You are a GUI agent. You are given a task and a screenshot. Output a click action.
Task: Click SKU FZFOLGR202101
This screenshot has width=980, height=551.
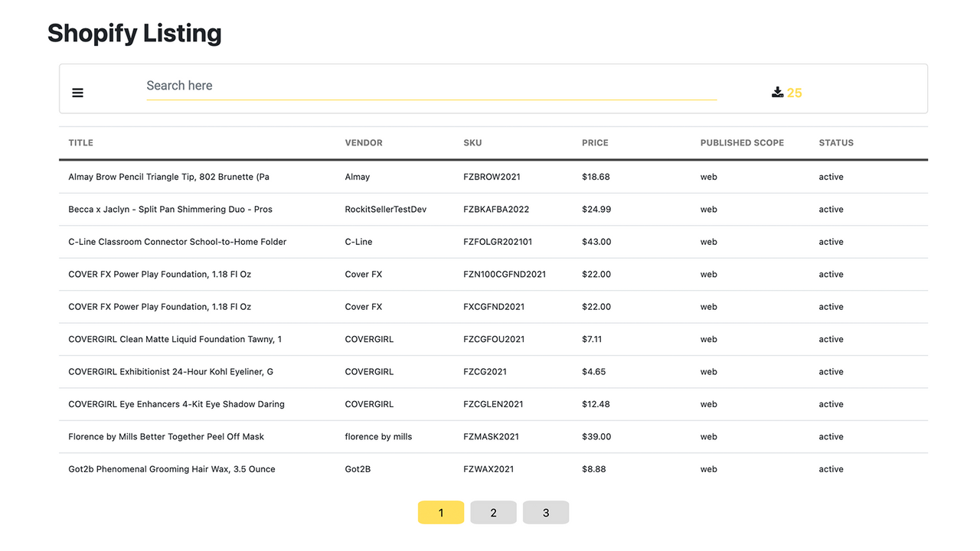tap(498, 242)
